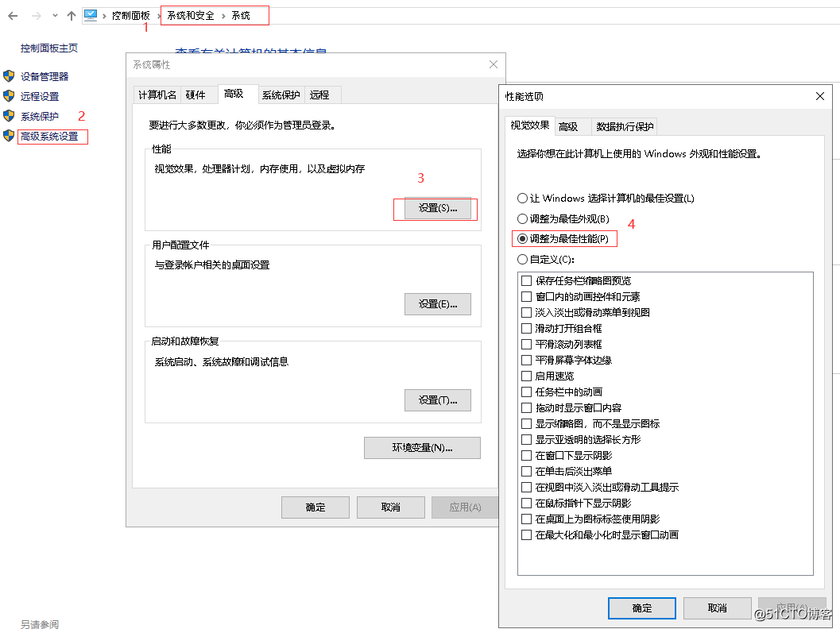The image size is (840, 629).
Task: Click 设置(E) button under 用户配置文件
Action: 438,304
